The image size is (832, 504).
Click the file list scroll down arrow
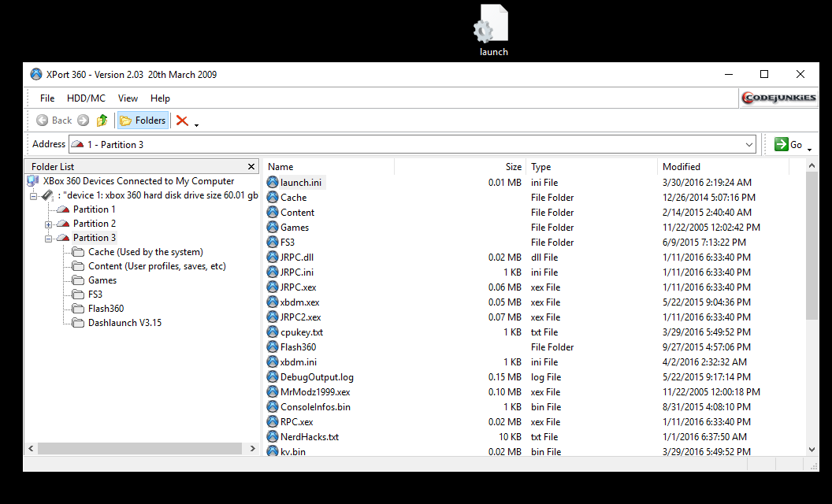[x=812, y=450]
